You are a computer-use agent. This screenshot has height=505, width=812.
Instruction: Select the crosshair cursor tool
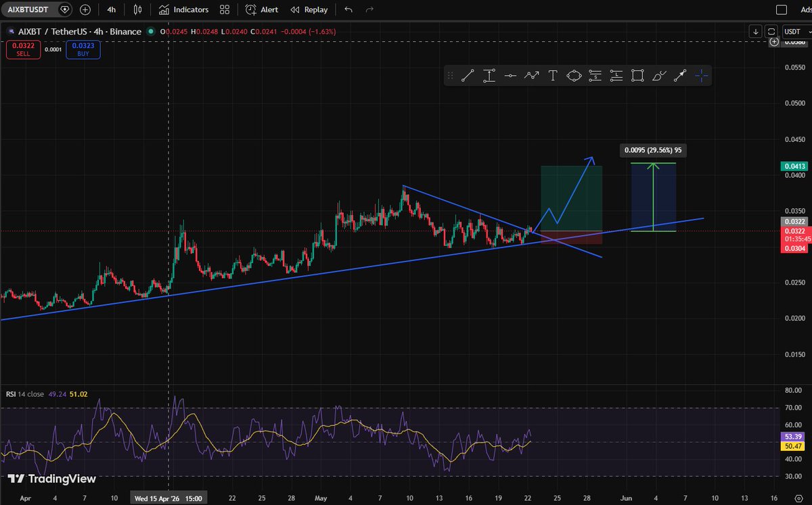(x=701, y=76)
